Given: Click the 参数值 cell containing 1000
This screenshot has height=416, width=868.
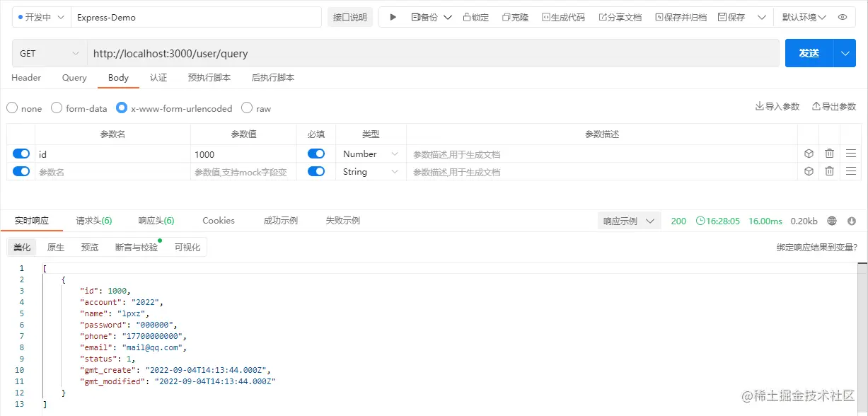Looking at the screenshot, I should pyautogui.click(x=243, y=154).
